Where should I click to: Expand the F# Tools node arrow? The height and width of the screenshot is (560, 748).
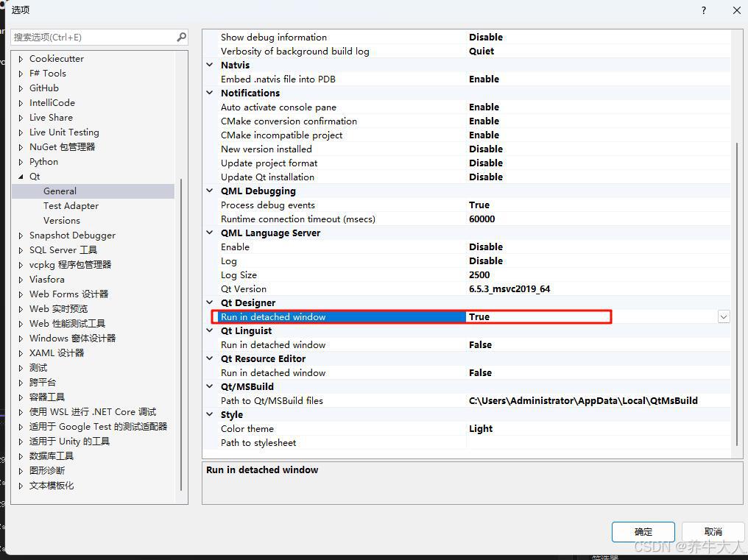pyautogui.click(x=21, y=74)
